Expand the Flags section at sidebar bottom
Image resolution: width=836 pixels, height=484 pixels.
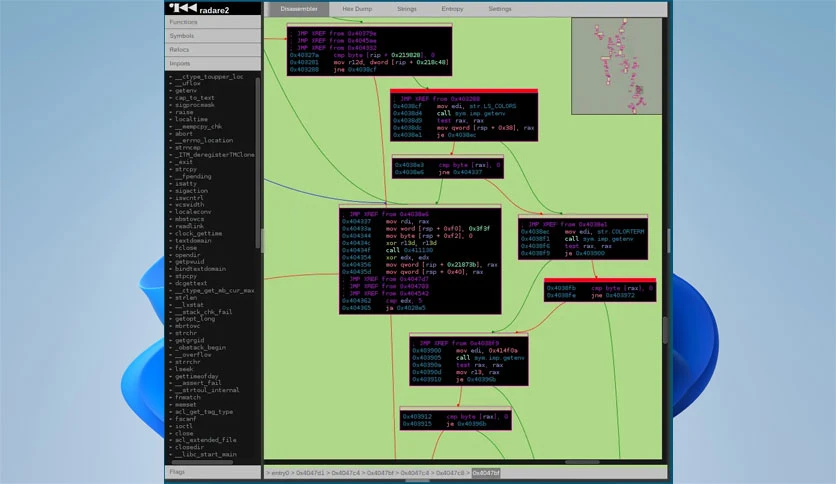(x=213, y=472)
